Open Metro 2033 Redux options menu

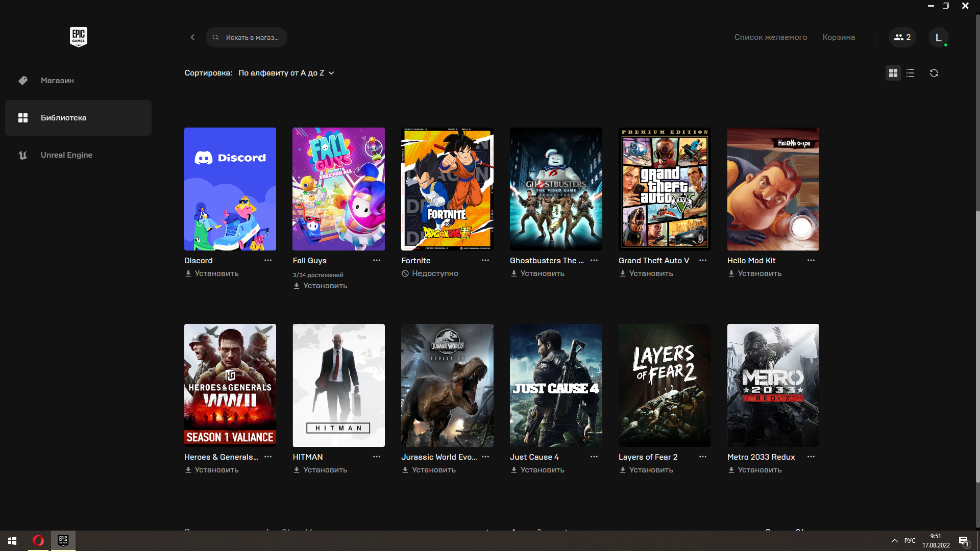[x=811, y=457]
